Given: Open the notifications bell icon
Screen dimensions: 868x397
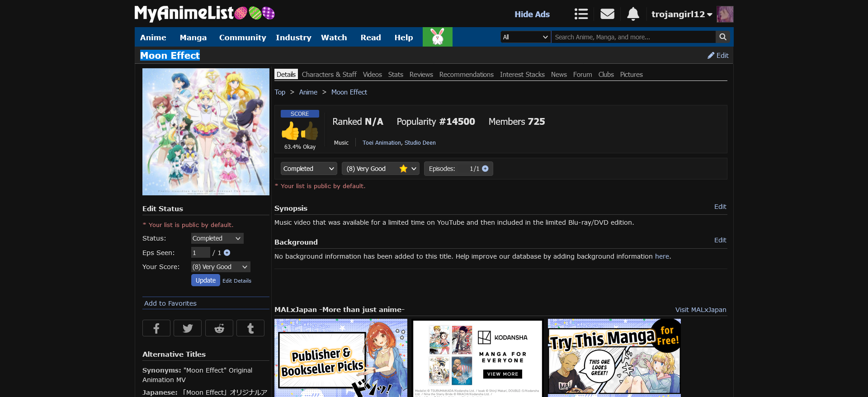Looking at the screenshot, I should coord(633,14).
